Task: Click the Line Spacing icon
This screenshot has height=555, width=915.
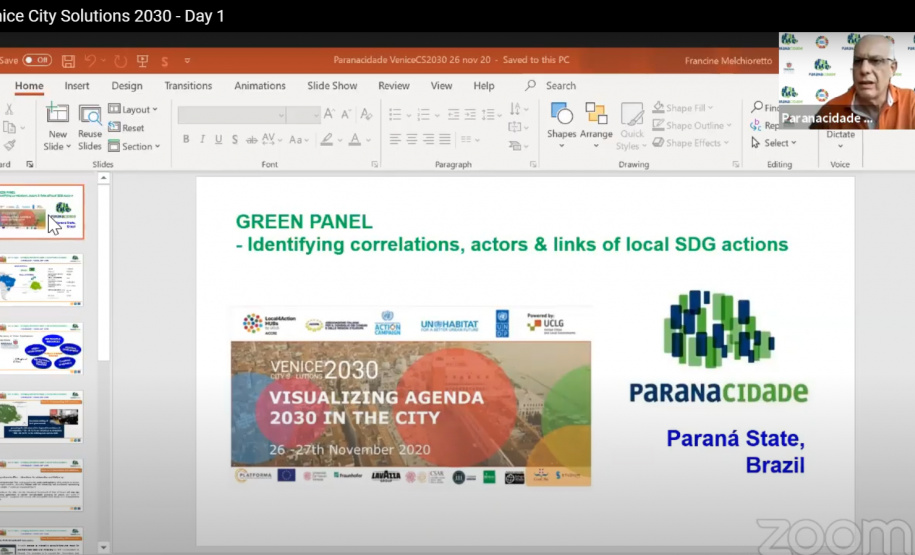Action: (490, 114)
